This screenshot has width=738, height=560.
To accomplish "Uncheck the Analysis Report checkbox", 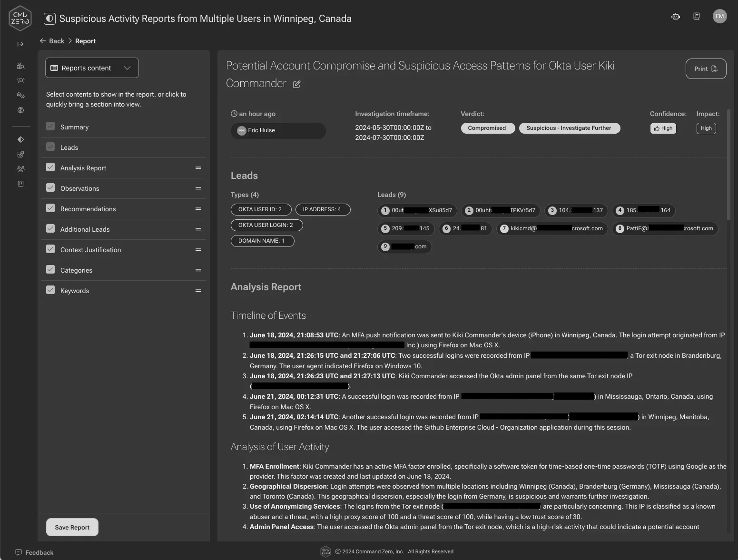I will coord(50,167).
